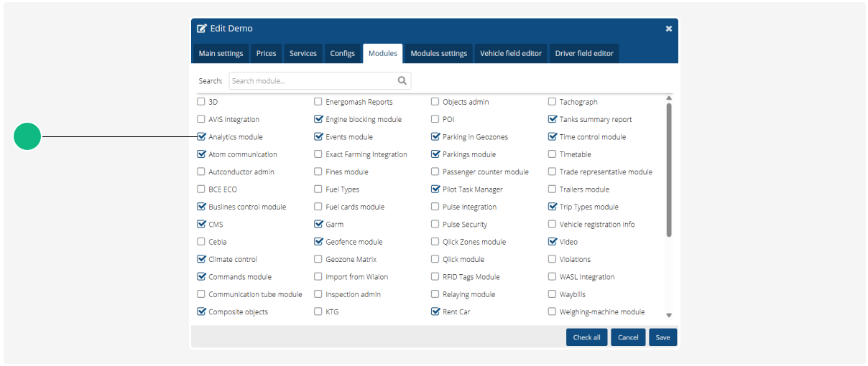The height and width of the screenshot is (366, 868).
Task: Enable RFID Tags Module checkbox
Action: pos(435,276)
